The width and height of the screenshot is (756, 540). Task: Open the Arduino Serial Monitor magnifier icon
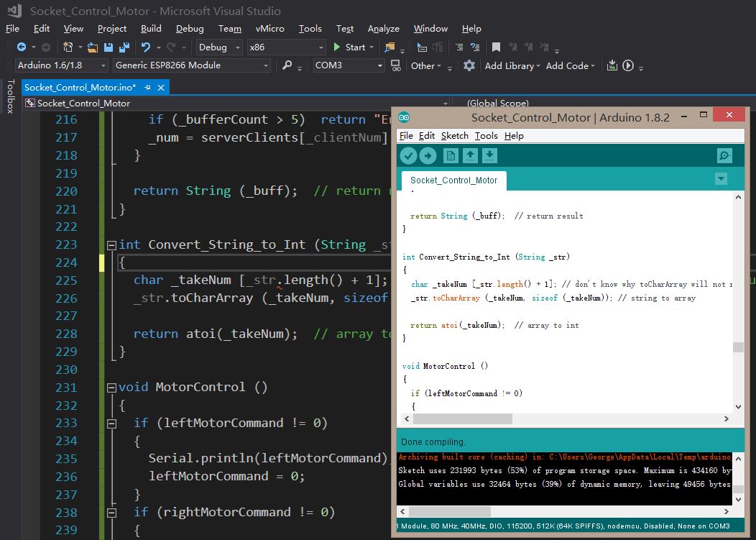[x=724, y=156]
